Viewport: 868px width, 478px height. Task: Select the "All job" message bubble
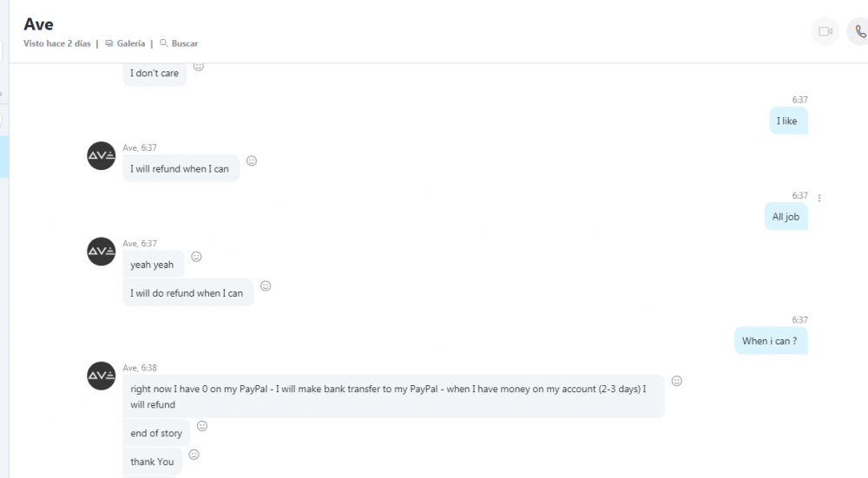point(786,217)
